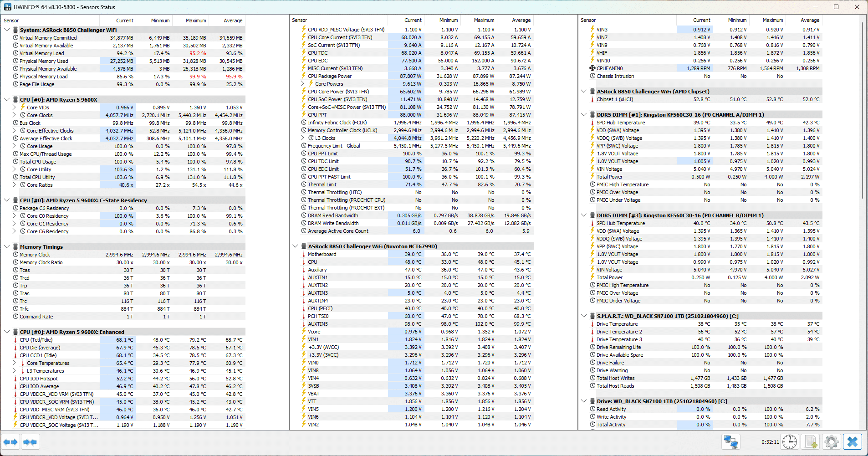868x456 pixels.
Task: Collapse the DDR5 DIMM [#1] Kingston group
Action: 584,115
